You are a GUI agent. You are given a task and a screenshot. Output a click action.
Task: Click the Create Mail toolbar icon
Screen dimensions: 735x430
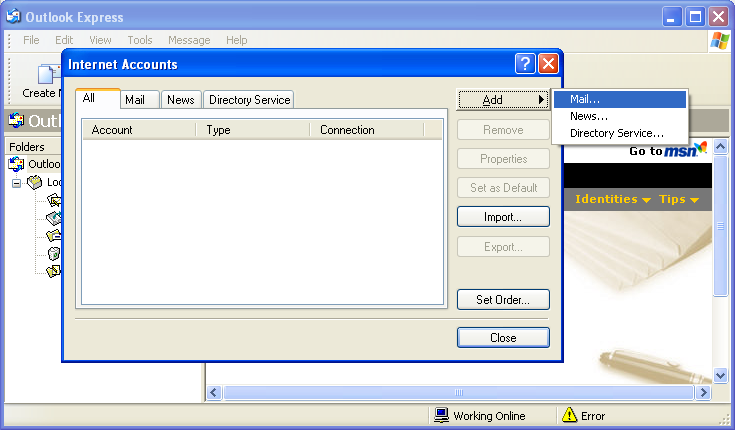point(49,74)
